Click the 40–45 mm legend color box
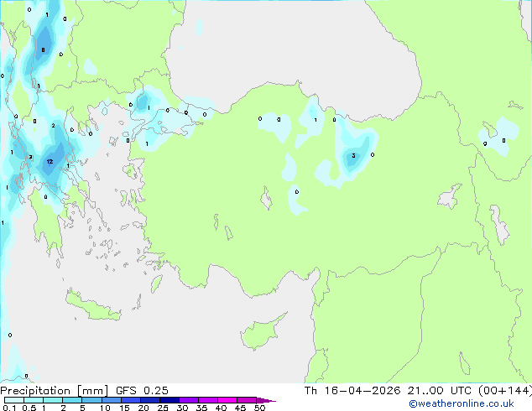 (x=227, y=400)
